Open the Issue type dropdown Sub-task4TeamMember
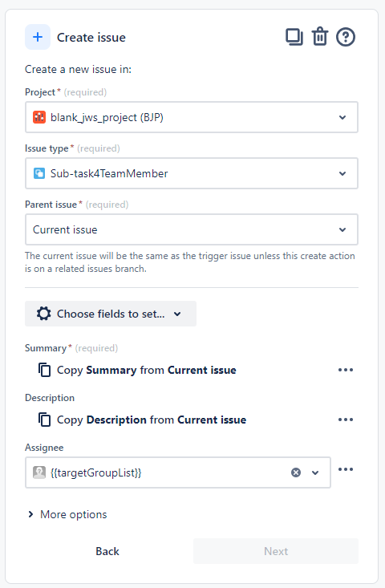 [192, 173]
